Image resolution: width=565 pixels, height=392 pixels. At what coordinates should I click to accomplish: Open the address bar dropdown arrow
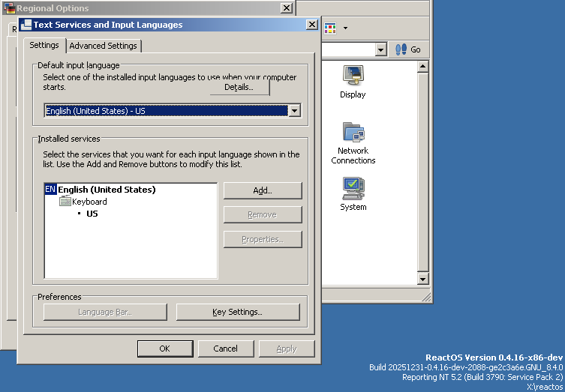(380, 49)
